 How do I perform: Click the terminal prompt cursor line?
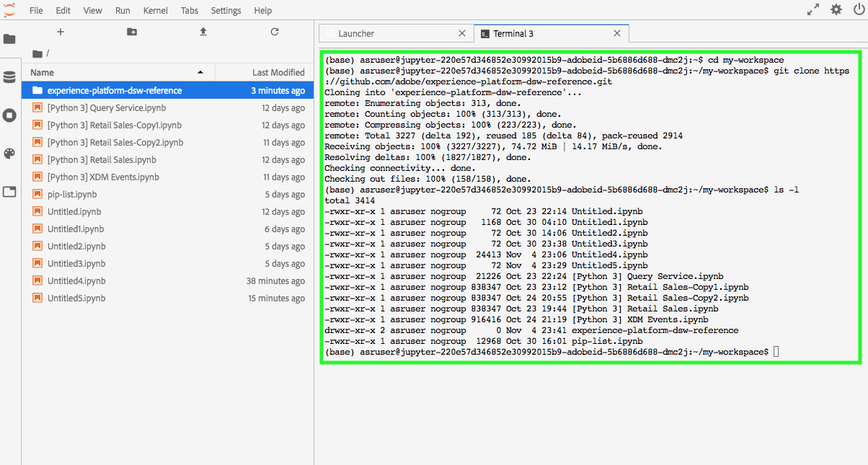[552, 352]
